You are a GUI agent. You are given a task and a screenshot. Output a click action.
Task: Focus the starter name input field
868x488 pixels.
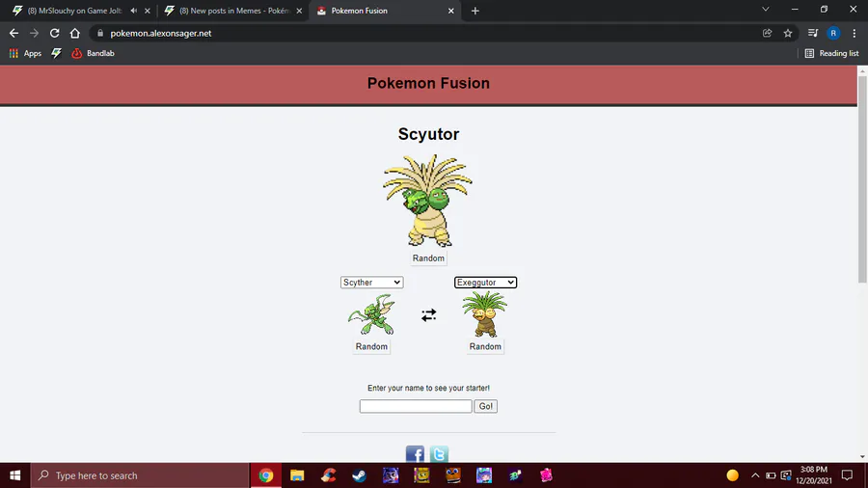(x=416, y=406)
